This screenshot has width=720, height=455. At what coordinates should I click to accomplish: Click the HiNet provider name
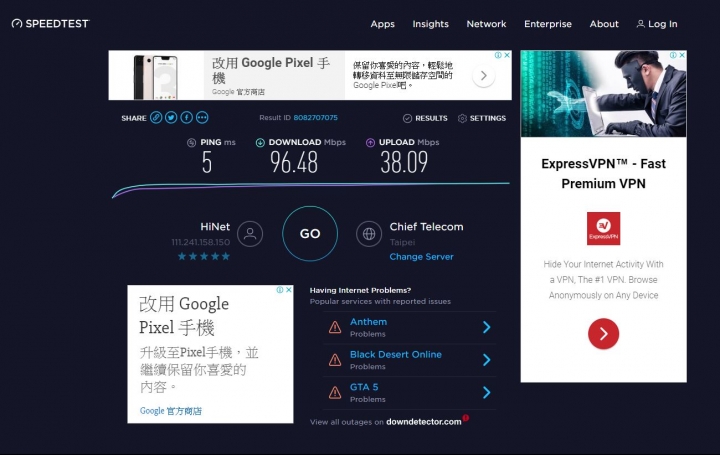215,226
